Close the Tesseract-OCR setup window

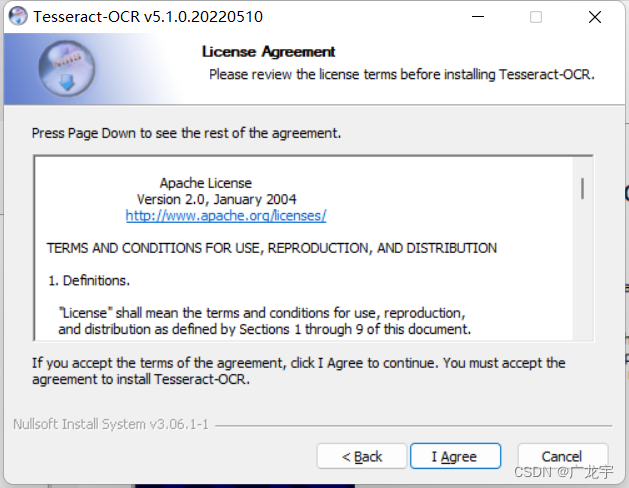pyautogui.click(x=595, y=17)
